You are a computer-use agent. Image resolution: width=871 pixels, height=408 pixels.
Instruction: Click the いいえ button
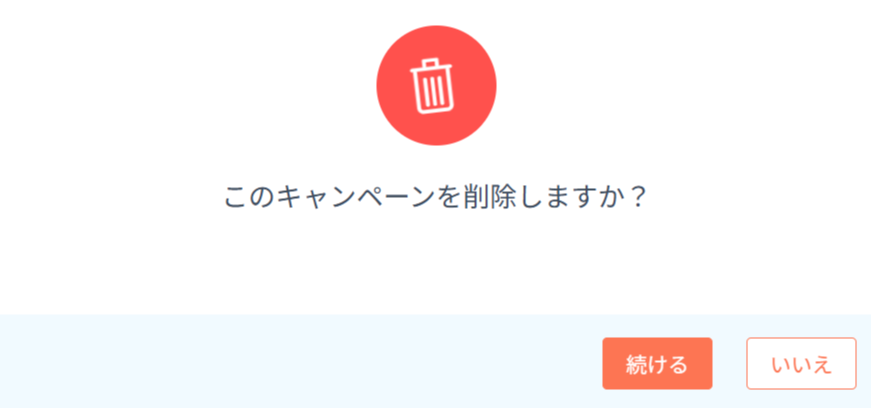click(801, 364)
